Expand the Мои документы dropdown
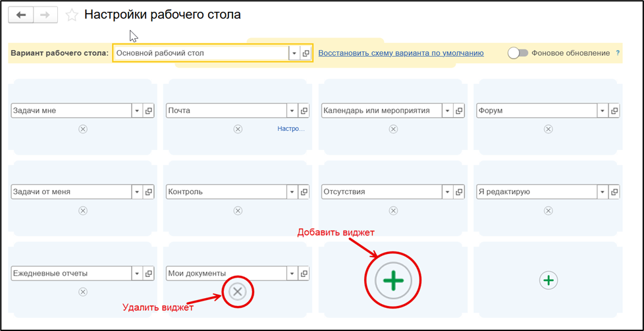644x331 pixels. [292, 273]
